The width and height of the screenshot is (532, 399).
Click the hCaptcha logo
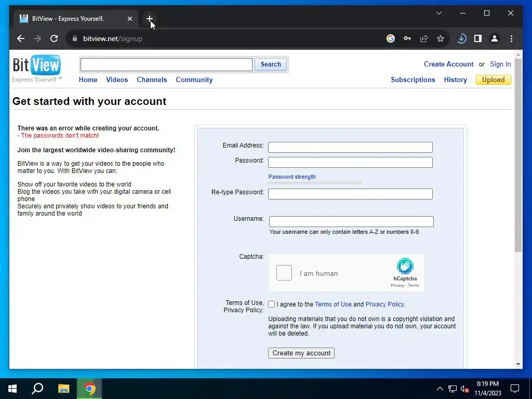point(405,266)
